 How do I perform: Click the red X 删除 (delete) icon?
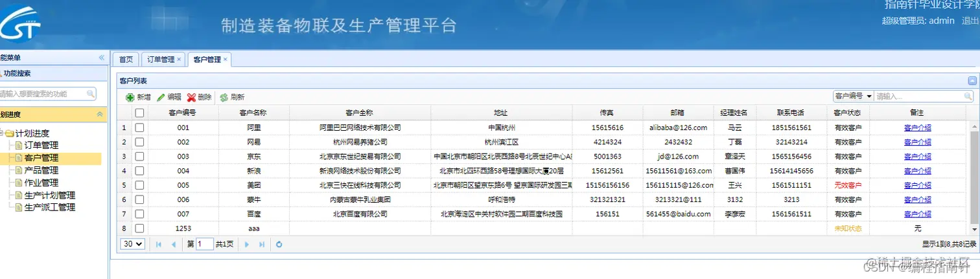point(191,97)
